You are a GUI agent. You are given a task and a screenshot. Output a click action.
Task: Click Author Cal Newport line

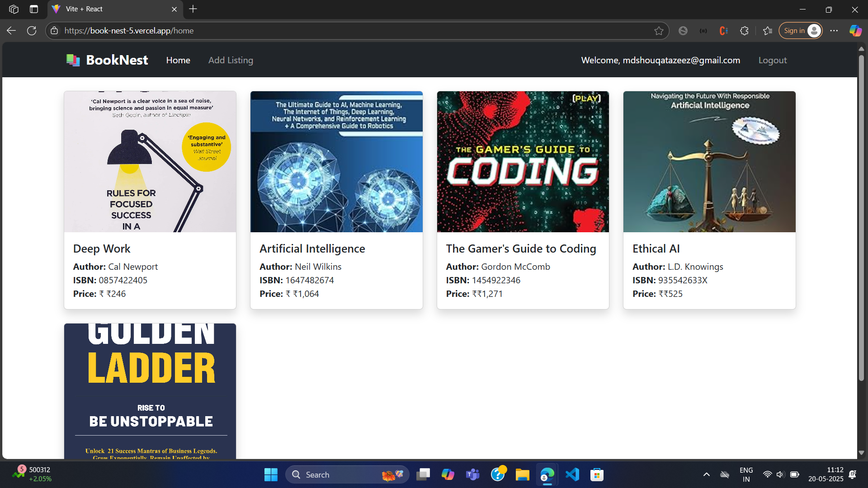point(115,267)
